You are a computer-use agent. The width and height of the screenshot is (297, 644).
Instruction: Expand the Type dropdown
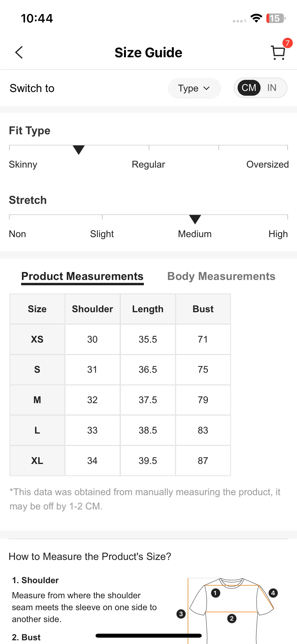(x=194, y=88)
